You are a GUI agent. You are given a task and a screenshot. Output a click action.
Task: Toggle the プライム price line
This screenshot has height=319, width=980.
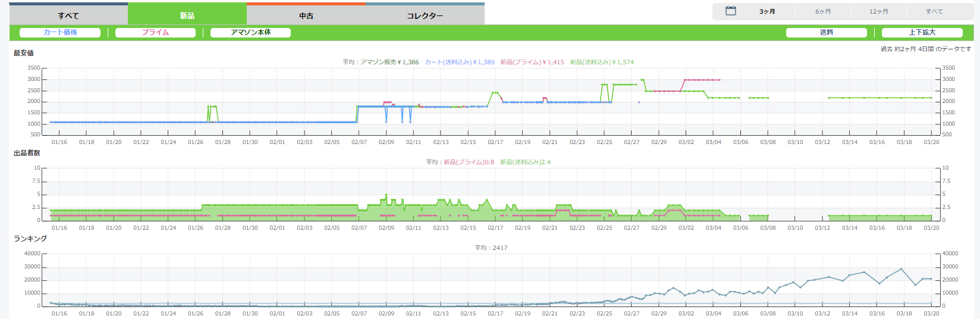155,33
